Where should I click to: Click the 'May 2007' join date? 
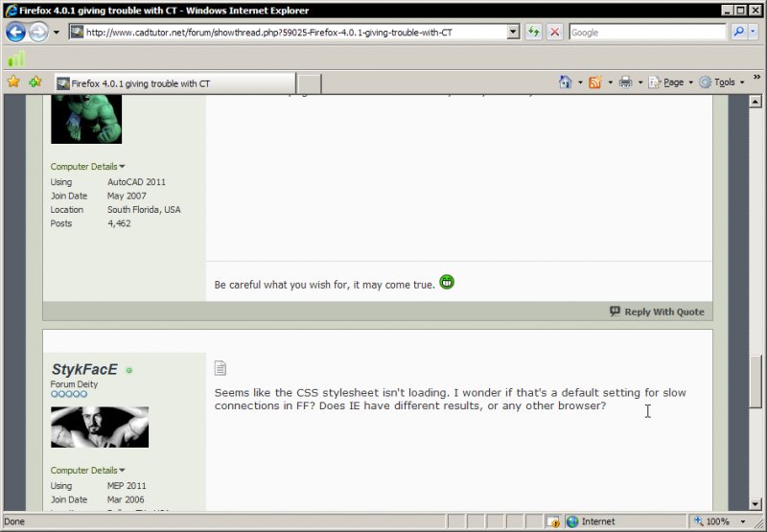pos(127,196)
